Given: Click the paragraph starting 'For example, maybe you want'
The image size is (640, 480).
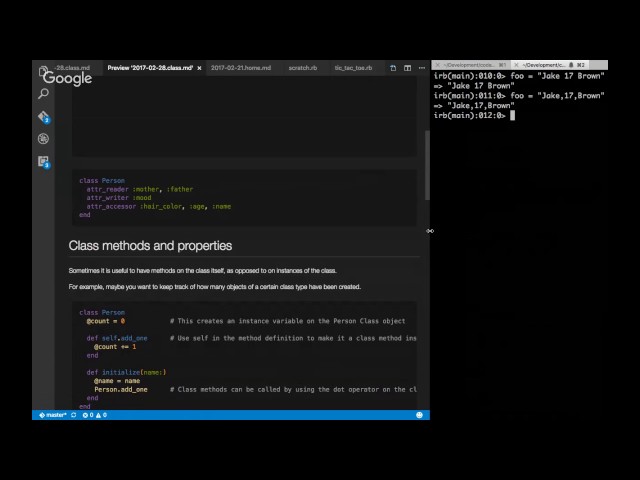Looking at the screenshot, I should pyautogui.click(x=215, y=287).
